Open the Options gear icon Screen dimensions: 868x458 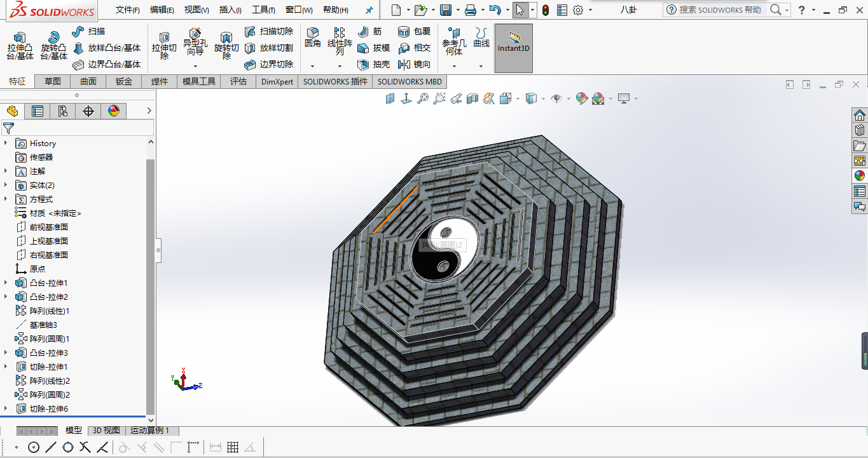(578, 10)
